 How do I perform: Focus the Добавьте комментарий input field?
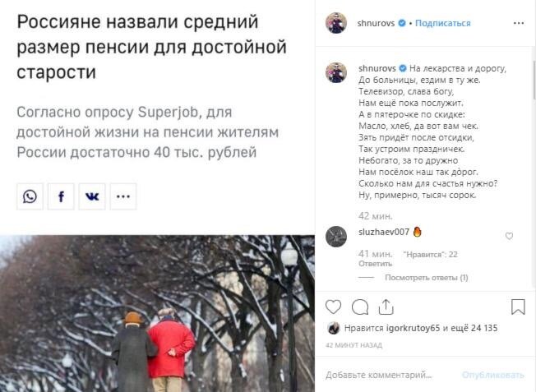tap(390, 375)
